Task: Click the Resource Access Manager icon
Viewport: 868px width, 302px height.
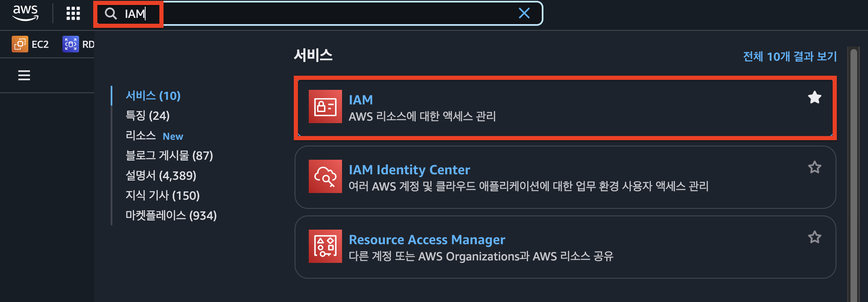Action: [x=325, y=246]
